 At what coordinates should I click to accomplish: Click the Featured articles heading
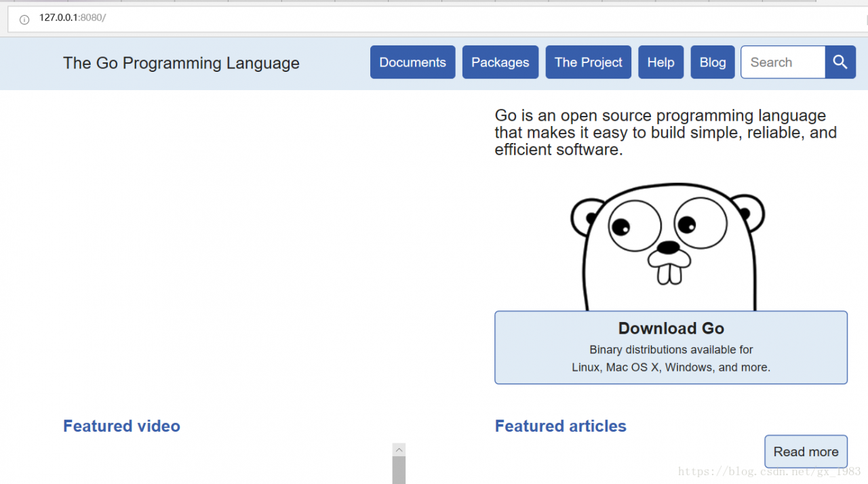(x=561, y=426)
